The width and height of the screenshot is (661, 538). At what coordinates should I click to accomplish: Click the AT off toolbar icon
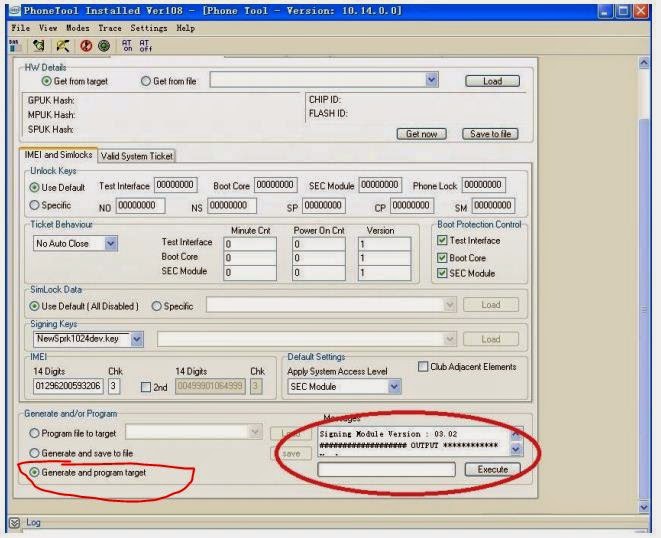click(x=145, y=46)
